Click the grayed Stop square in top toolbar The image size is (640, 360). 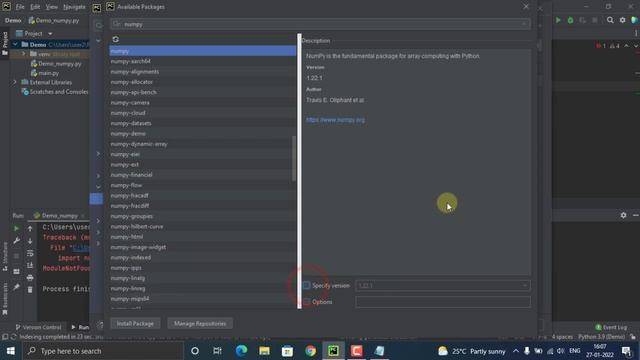(x=595, y=20)
